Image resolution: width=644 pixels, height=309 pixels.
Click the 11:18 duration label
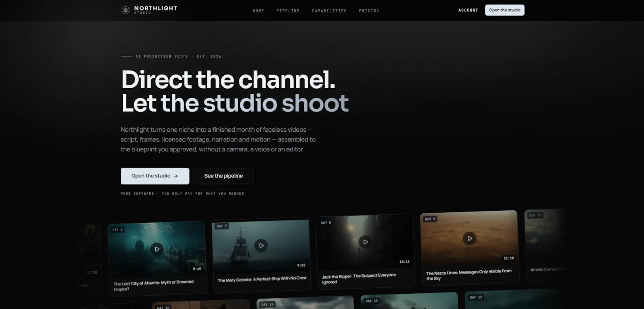pyautogui.click(x=509, y=258)
